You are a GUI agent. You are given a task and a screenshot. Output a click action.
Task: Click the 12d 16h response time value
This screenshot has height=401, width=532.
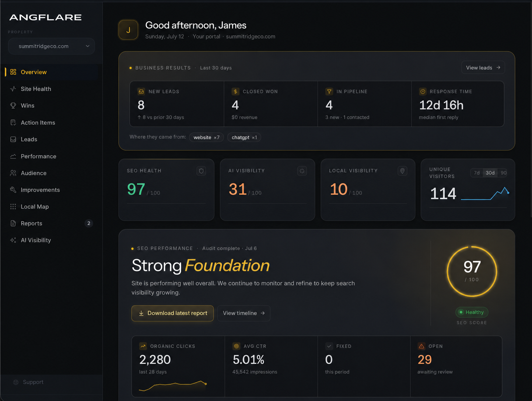click(441, 105)
